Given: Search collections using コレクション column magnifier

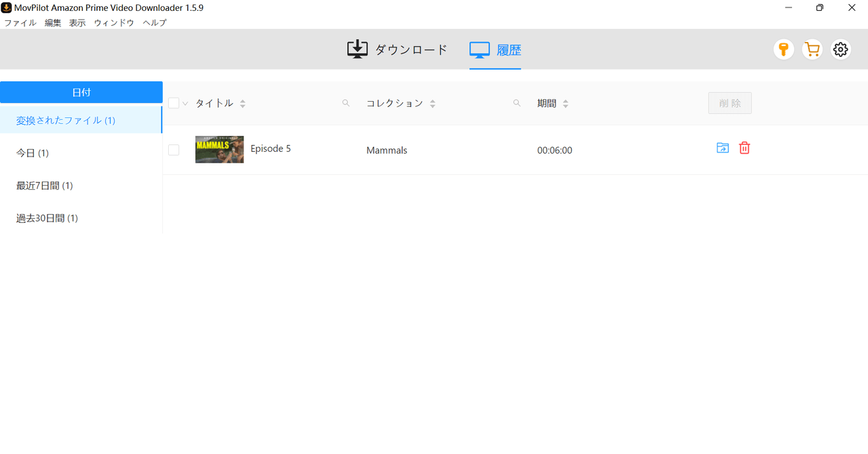Looking at the screenshot, I should click(x=517, y=103).
